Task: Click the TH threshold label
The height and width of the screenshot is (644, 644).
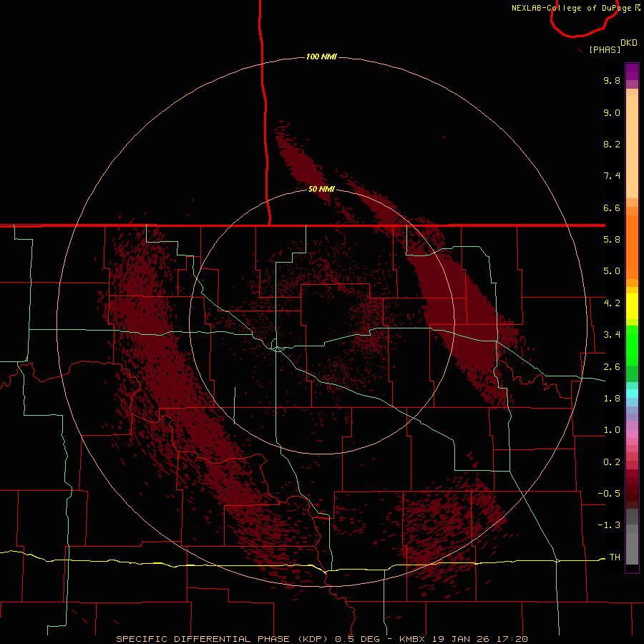Action: [615, 557]
